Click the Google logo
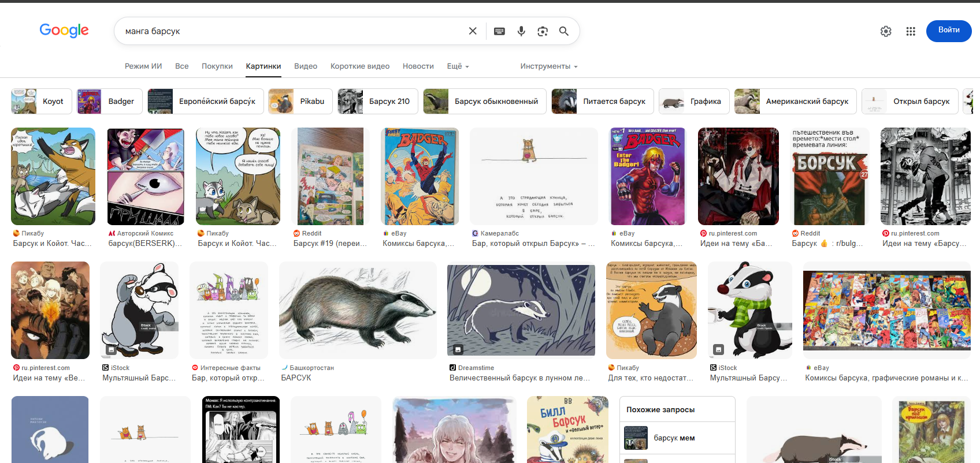 click(x=64, y=31)
